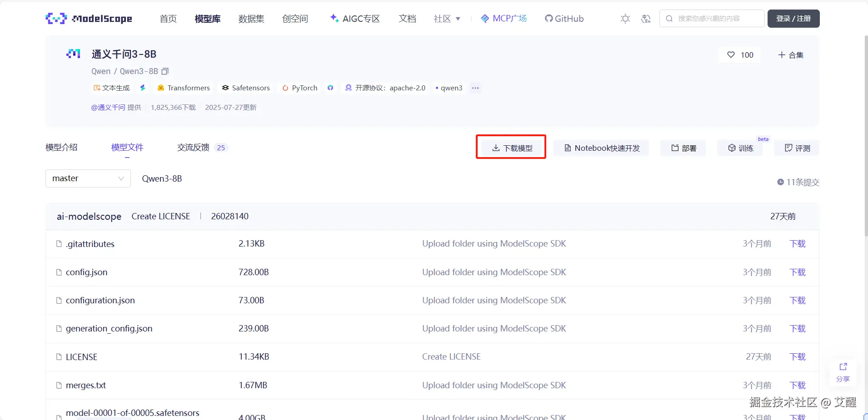Expand the 社区 community dropdown

tap(447, 19)
